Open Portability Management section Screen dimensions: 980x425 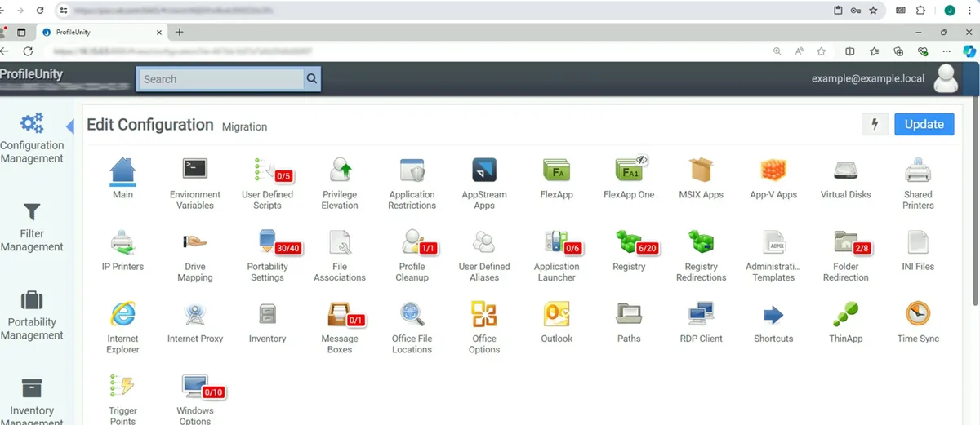(32, 316)
